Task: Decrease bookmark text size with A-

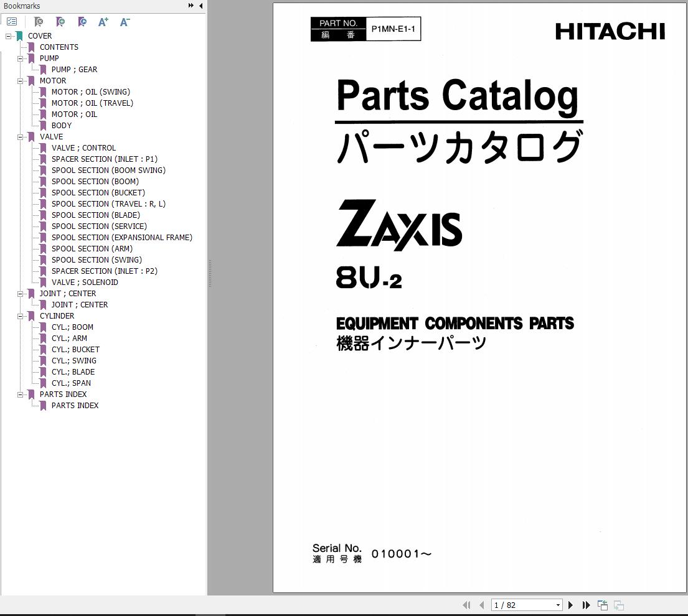Action: pyautogui.click(x=125, y=22)
